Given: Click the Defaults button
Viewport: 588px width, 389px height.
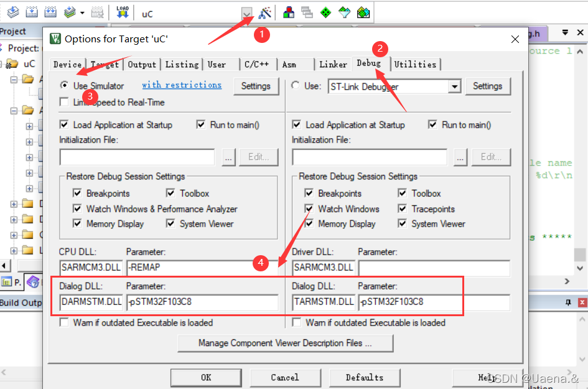Looking at the screenshot, I should point(365,377).
